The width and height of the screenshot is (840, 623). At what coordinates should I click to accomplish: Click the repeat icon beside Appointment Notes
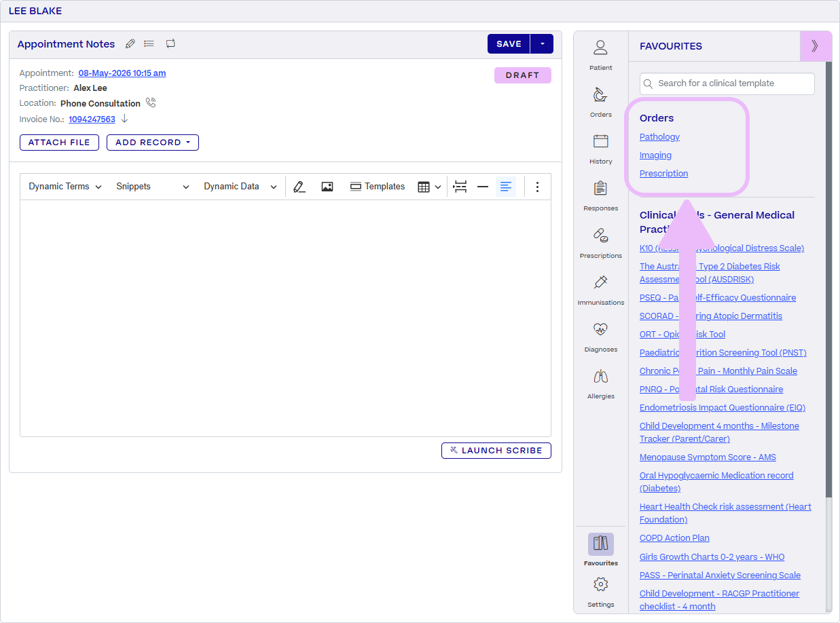(x=170, y=43)
